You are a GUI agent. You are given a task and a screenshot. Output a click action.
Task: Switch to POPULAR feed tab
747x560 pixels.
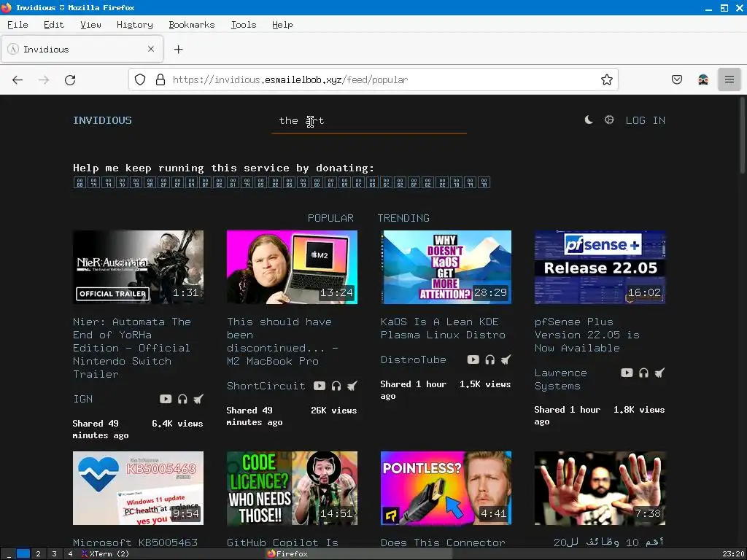tap(330, 218)
